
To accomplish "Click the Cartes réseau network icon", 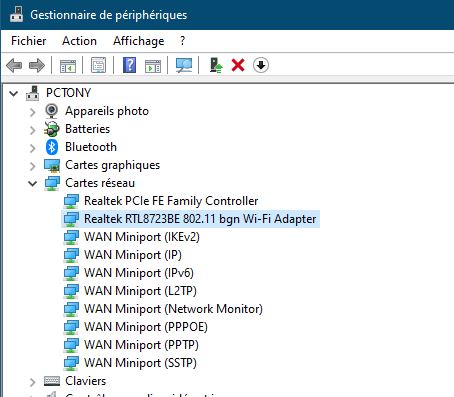I will [x=52, y=183].
